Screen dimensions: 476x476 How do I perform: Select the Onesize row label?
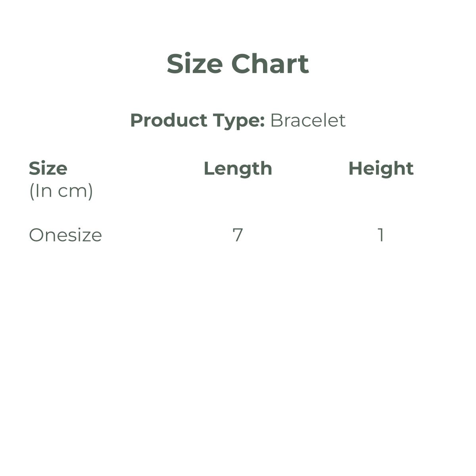click(x=65, y=235)
